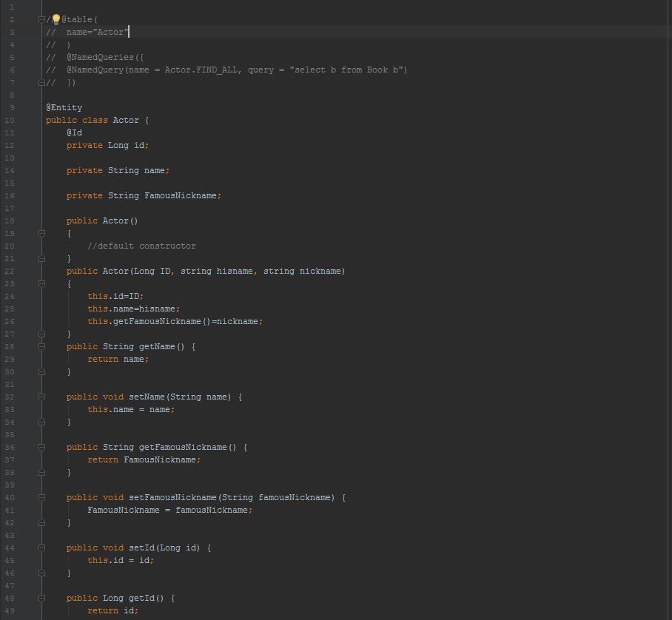
Task: Click the @Id annotation
Action: pos(74,133)
